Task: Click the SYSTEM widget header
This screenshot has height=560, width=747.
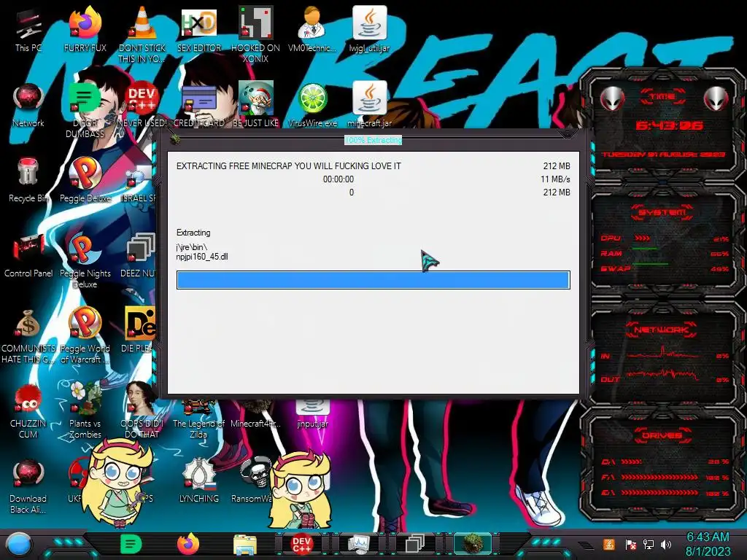Action: pyautogui.click(x=662, y=212)
